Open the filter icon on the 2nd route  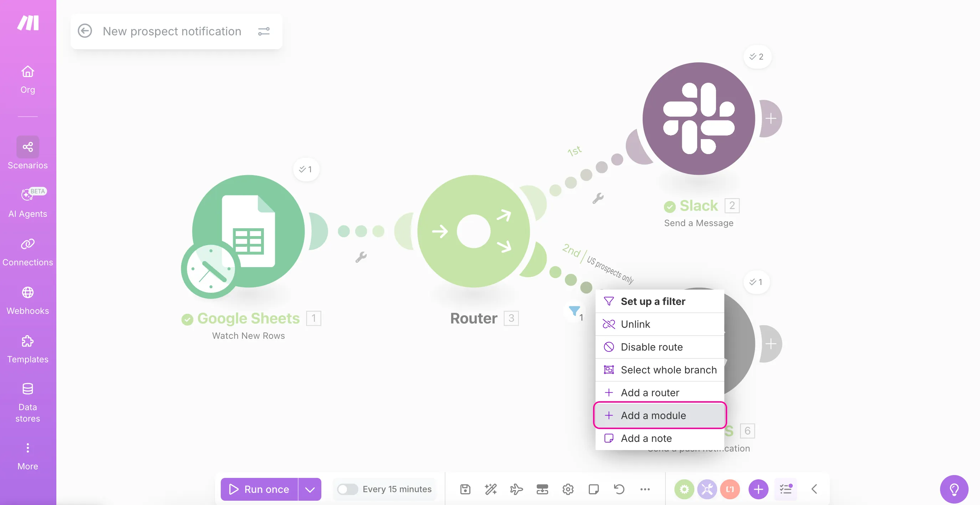click(x=575, y=312)
